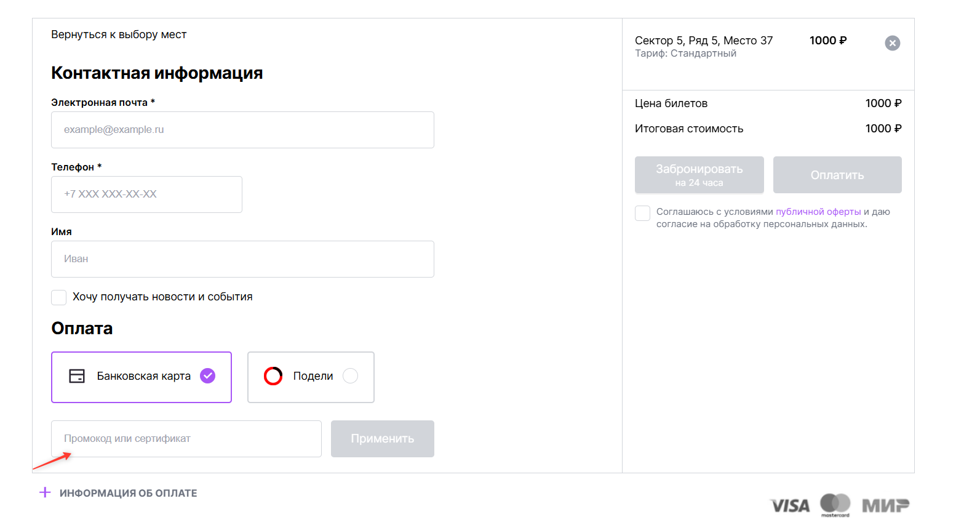Select Банковская карта payment radio

(x=208, y=376)
